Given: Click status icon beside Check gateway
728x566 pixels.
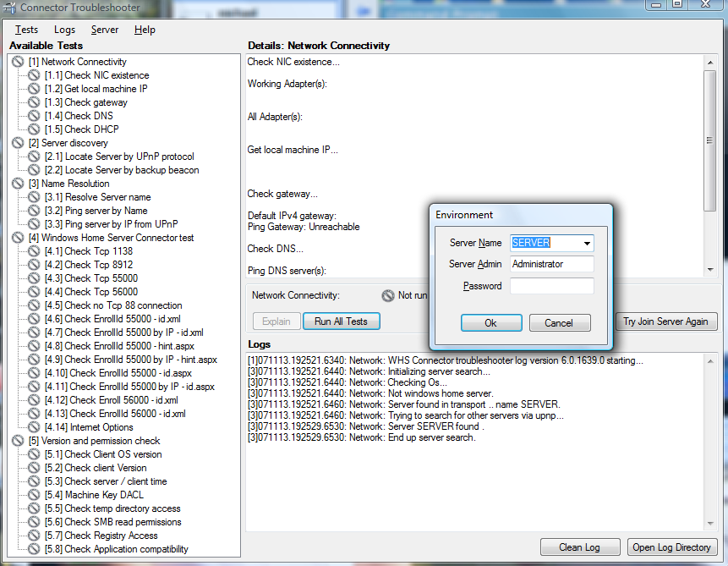Looking at the screenshot, I should pos(34,102).
